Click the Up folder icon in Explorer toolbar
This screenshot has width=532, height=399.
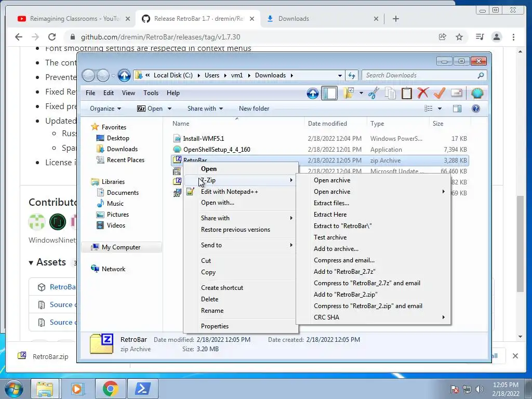[x=312, y=93]
